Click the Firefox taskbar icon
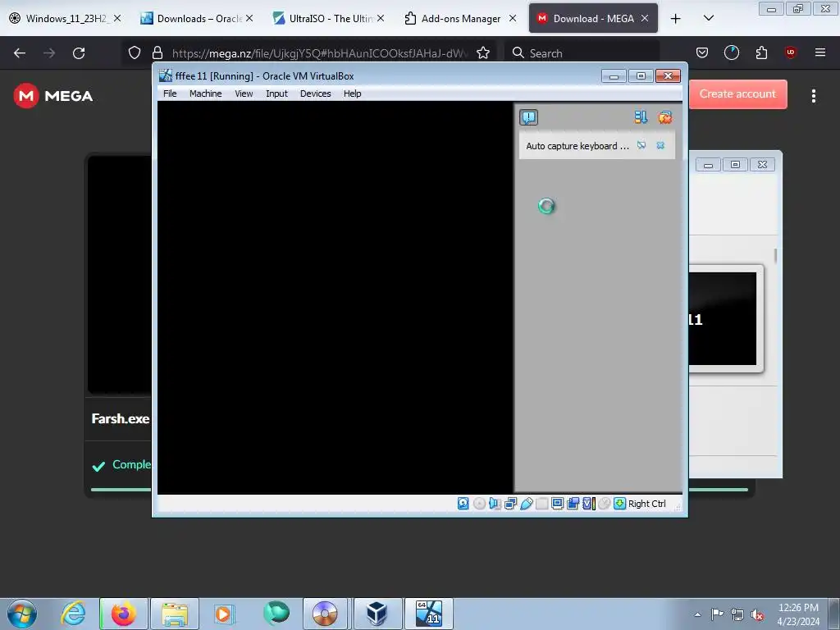 (124, 614)
